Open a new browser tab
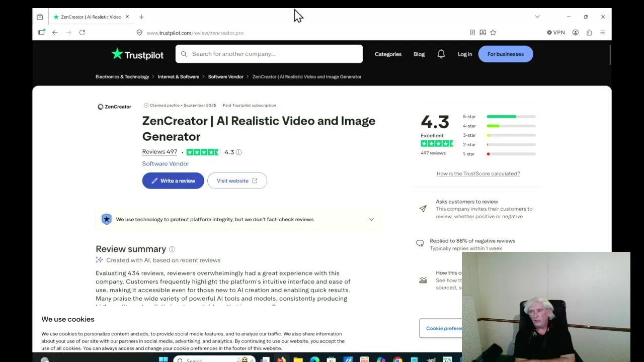 coord(141,17)
